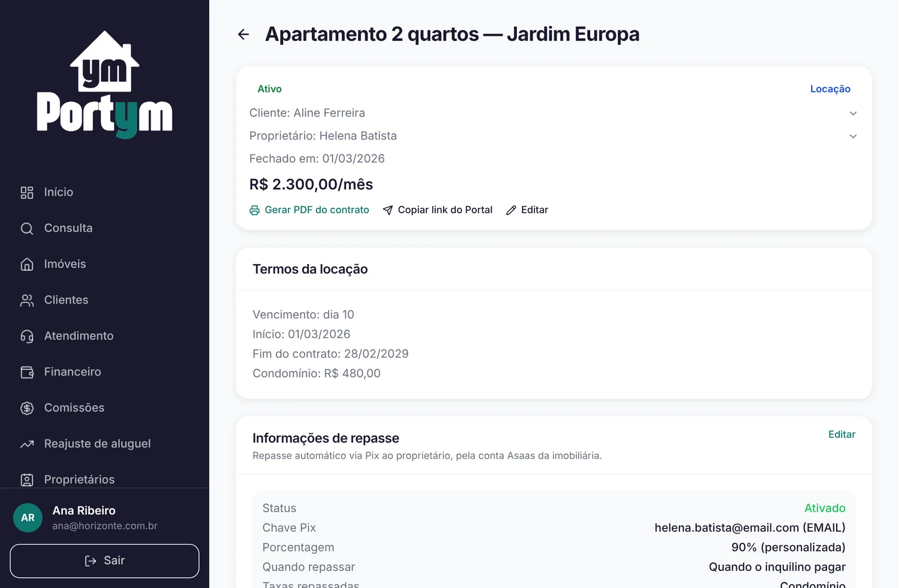Click Editar in the contract card
The image size is (899, 588).
[527, 210]
